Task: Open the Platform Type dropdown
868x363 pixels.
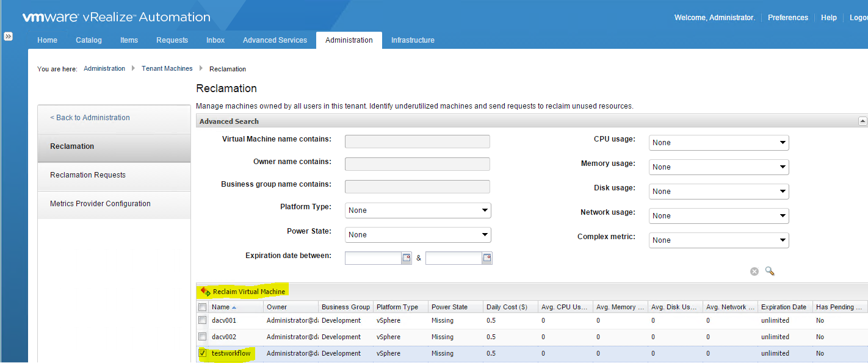Action: pyautogui.click(x=418, y=210)
